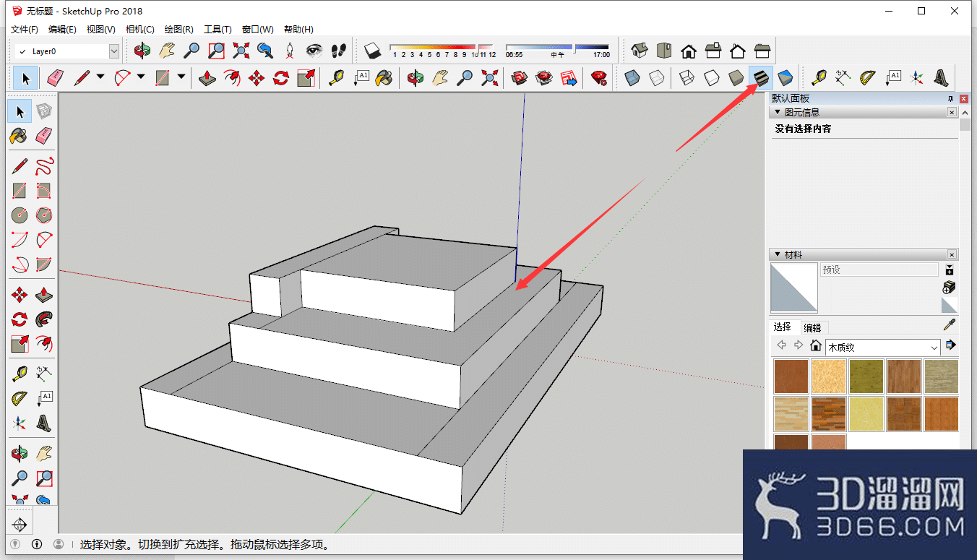
Task: Click the sign-in user status icon
Action: click(59, 544)
